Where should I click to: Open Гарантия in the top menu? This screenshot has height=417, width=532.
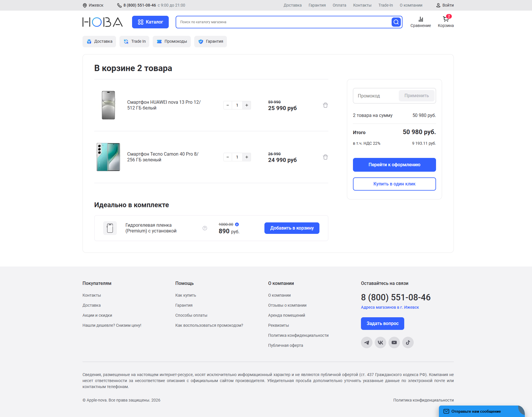[x=317, y=5]
